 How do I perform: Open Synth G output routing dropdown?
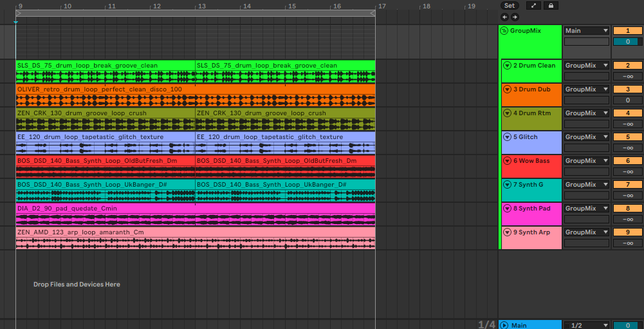tap(587, 185)
